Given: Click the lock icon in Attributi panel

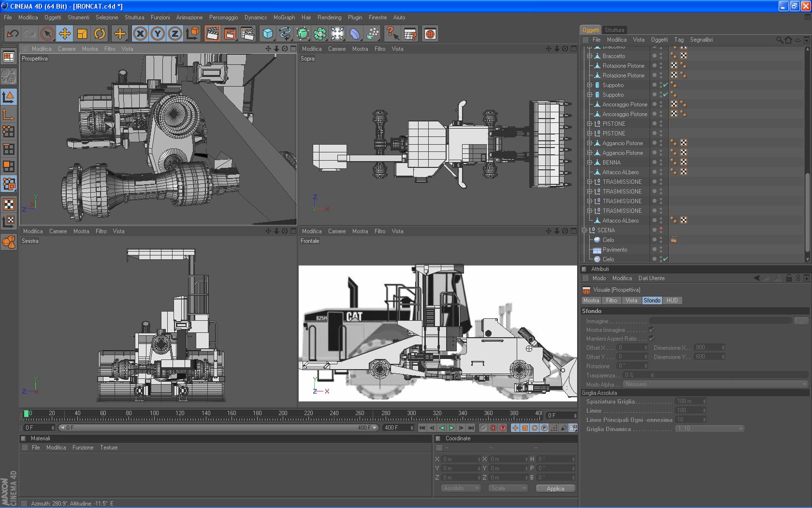Looking at the screenshot, I should [789, 278].
